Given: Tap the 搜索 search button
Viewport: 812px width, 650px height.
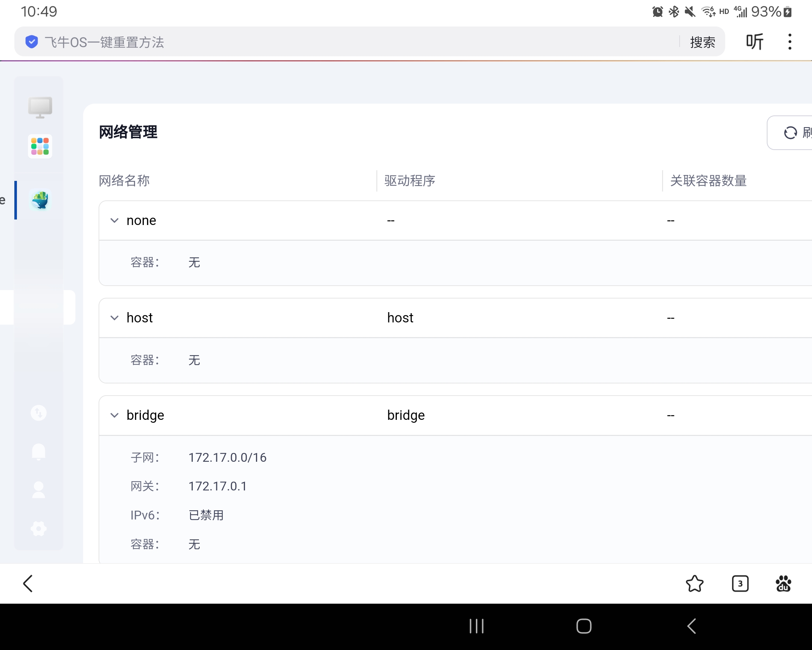Looking at the screenshot, I should 702,42.
